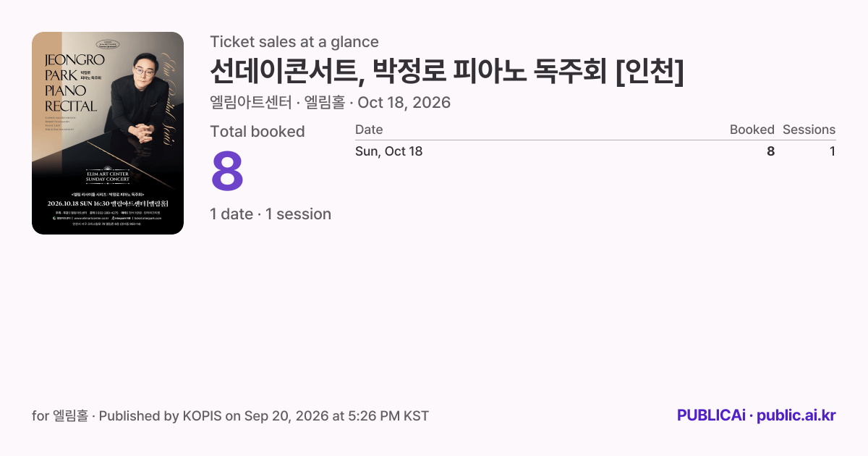
Task: Click the booked value 8 in table row
Action: [x=770, y=151]
